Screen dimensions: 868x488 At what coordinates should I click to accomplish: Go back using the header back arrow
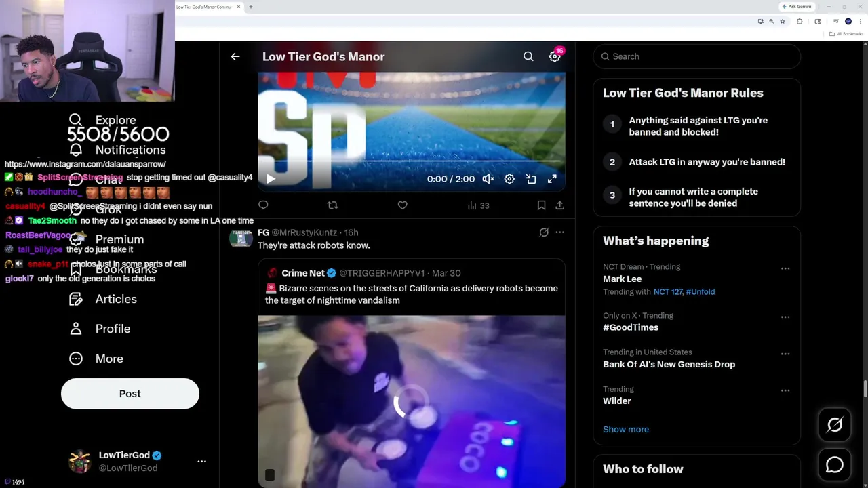(235, 57)
